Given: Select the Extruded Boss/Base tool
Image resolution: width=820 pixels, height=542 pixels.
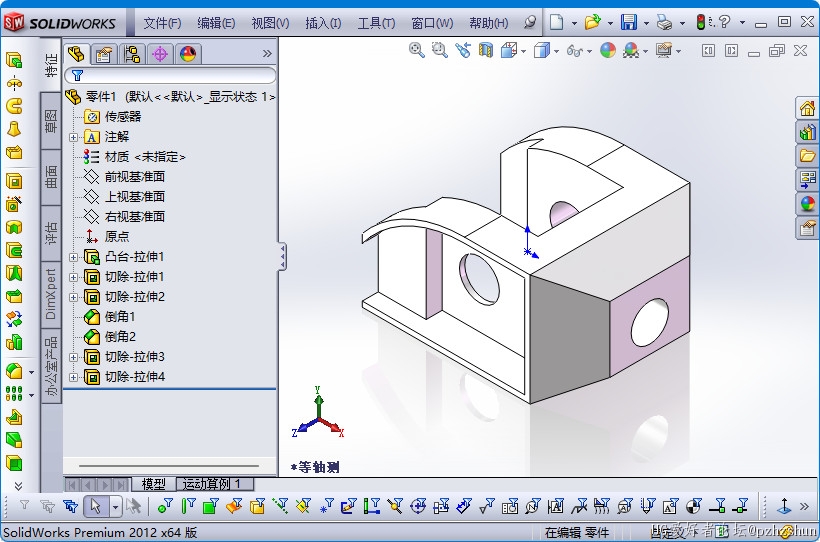Looking at the screenshot, I should coord(14,60).
